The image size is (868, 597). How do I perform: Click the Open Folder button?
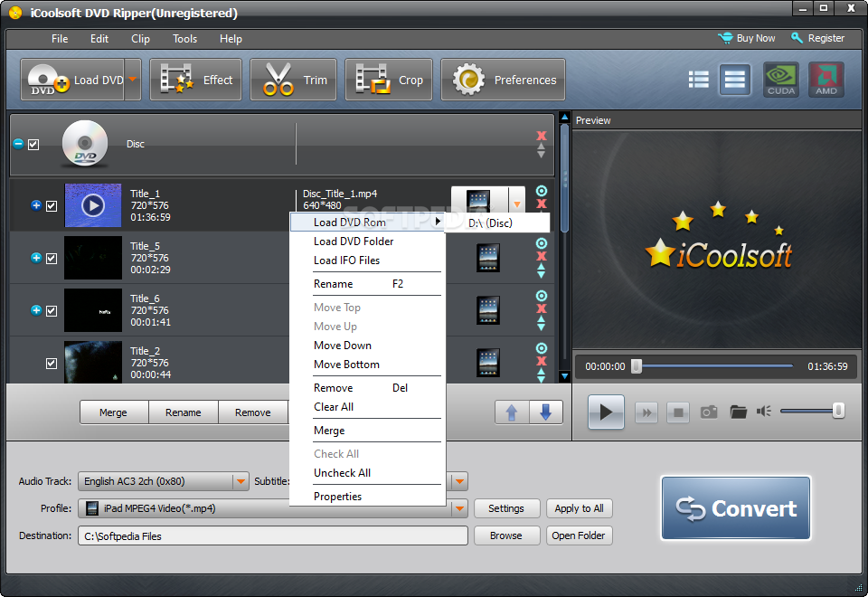(579, 535)
